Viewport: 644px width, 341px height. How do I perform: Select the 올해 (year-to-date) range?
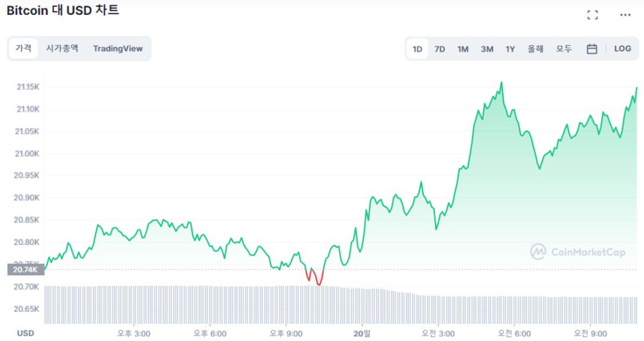(x=535, y=49)
